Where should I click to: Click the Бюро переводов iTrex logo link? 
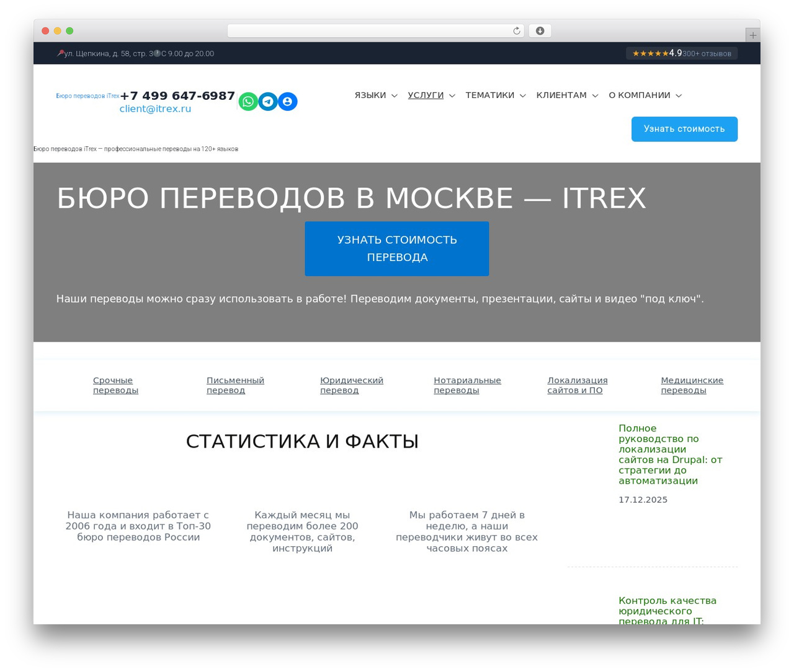[x=87, y=96]
